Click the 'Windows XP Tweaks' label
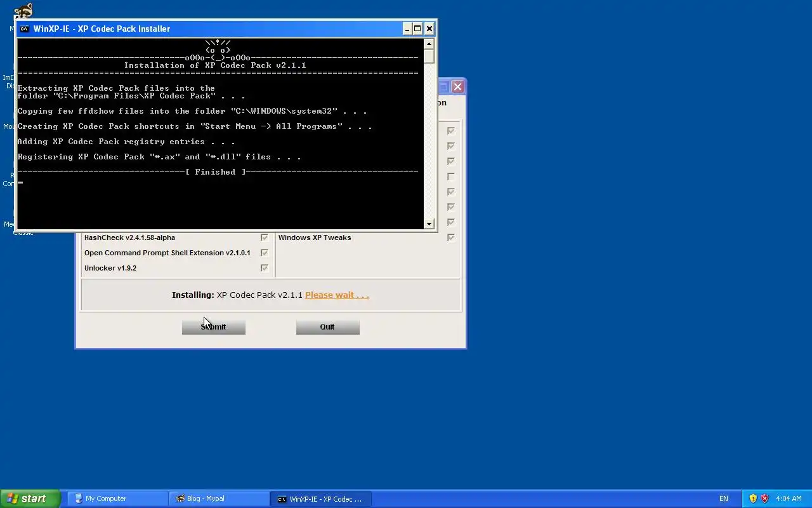Image resolution: width=812 pixels, height=508 pixels. coord(315,237)
